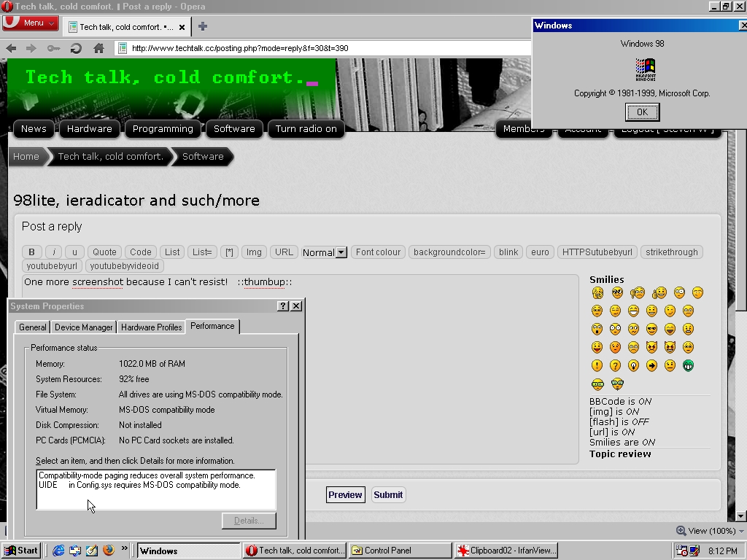Go forward with the browser forward arrow
Viewport: 747px width, 560px height.
pos(31,48)
